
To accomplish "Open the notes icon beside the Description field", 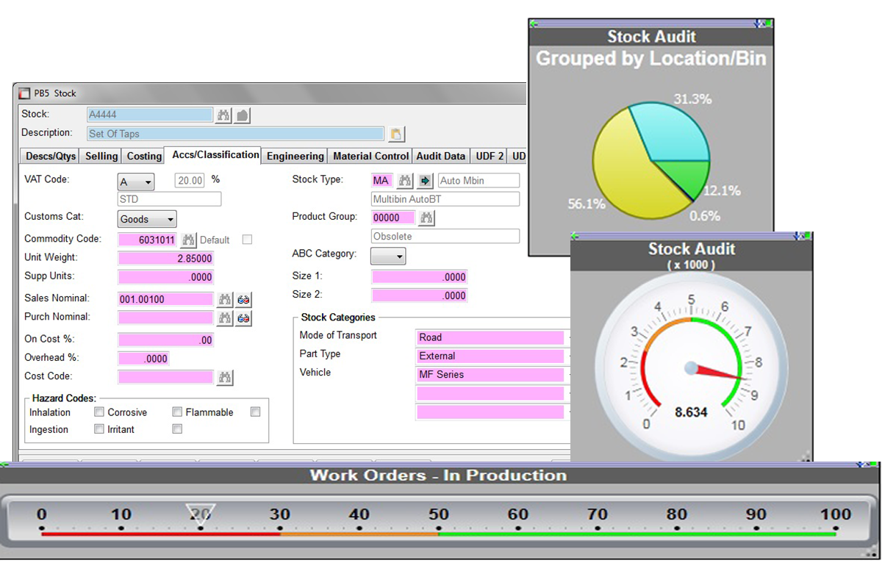I will pos(396,134).
